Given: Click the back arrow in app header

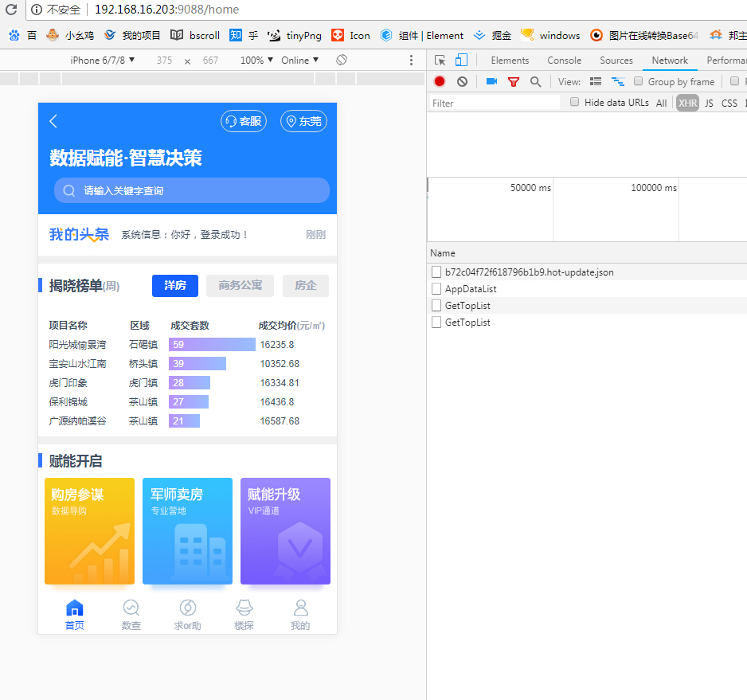Looking at the screenshot, I should (53, 121).
